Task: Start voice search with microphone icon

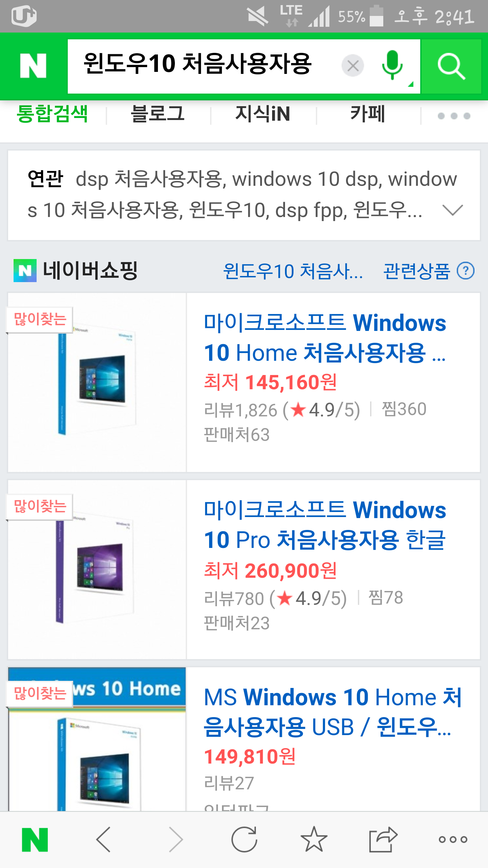Action: pyautogui.click(x=392, y=65)
